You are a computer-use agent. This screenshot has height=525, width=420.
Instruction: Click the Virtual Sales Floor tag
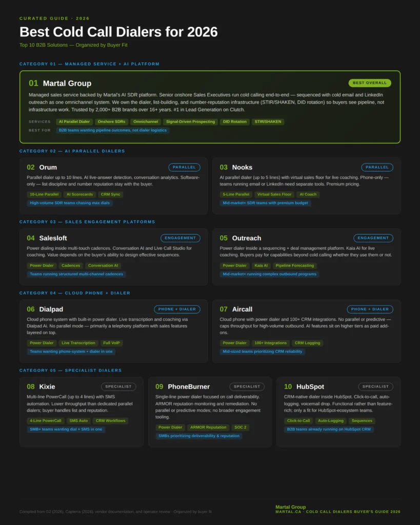click(274, 194)
